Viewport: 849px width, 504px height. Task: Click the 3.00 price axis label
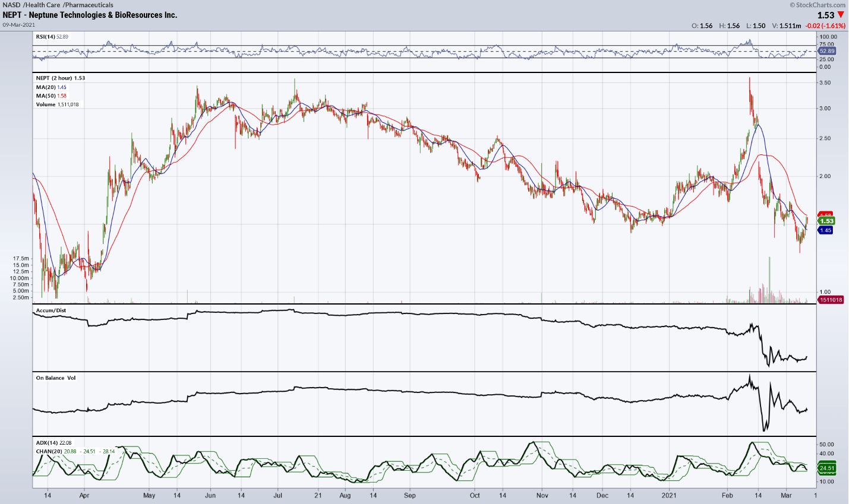click(x=825, y=109)
